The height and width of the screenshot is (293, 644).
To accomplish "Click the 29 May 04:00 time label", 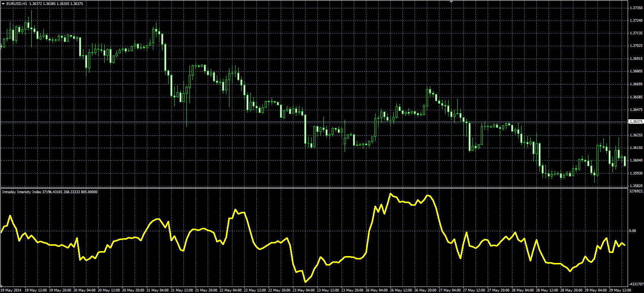I will click(596, 290).
